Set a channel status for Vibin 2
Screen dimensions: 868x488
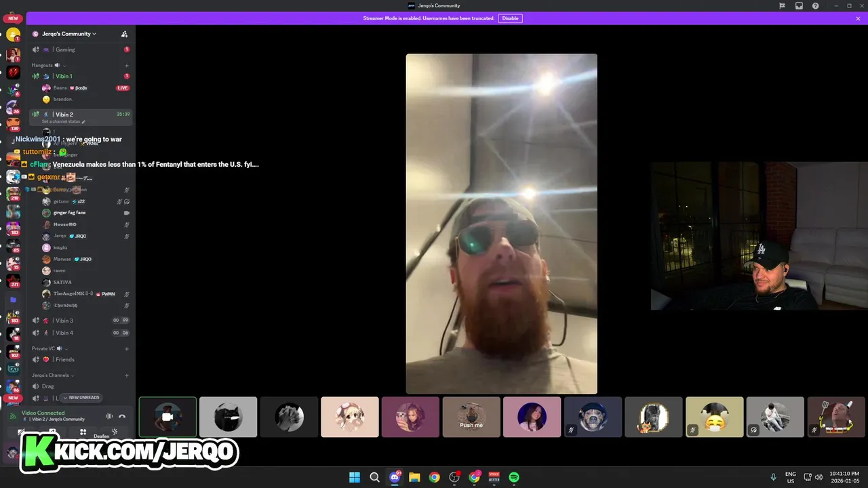point(64,121)
